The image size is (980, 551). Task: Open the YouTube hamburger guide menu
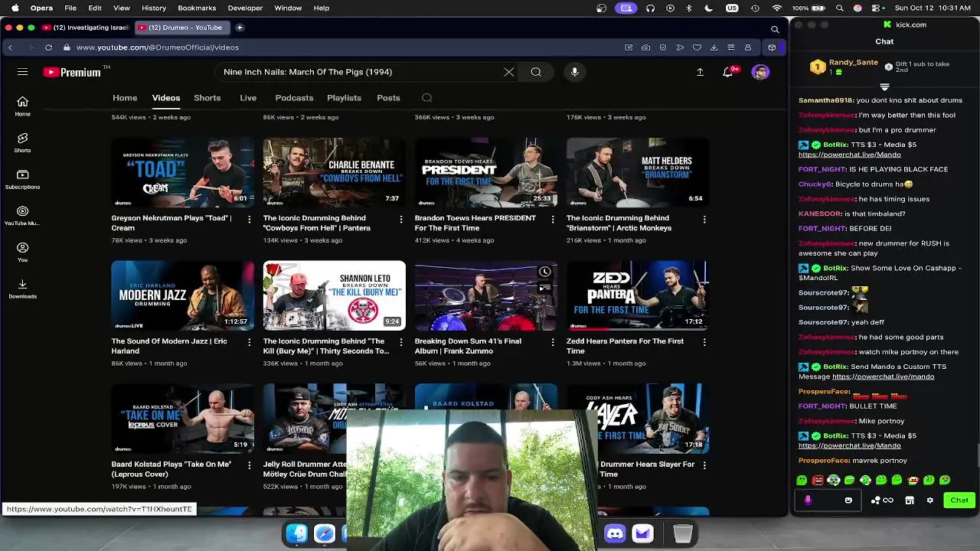click(x=22, y=72)
